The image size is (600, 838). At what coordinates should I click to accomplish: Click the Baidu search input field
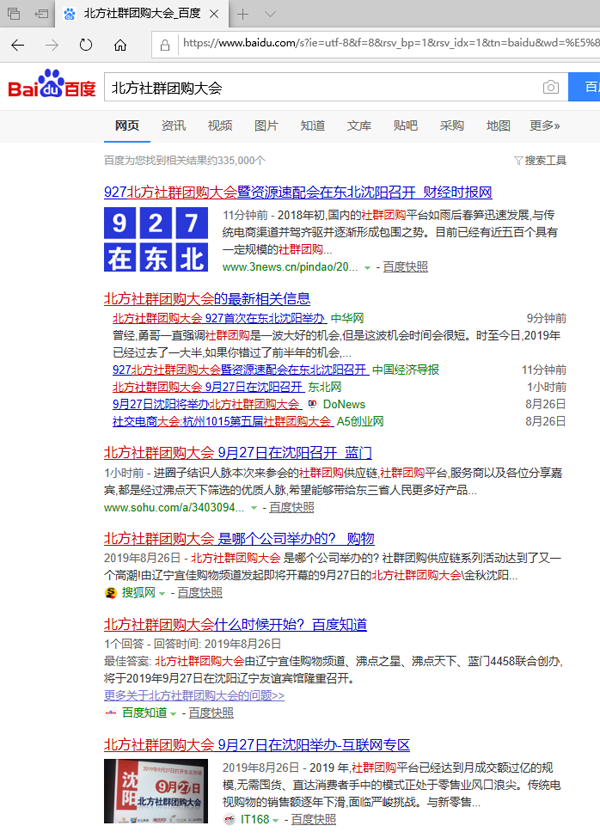(x=336, y=87)
